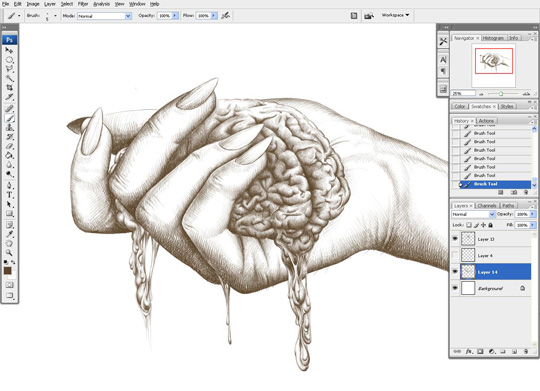This screenshot has height=391, width=540.
Task: Choose the Elliptical Marquee tool
Action: click(x=9, y=60)
